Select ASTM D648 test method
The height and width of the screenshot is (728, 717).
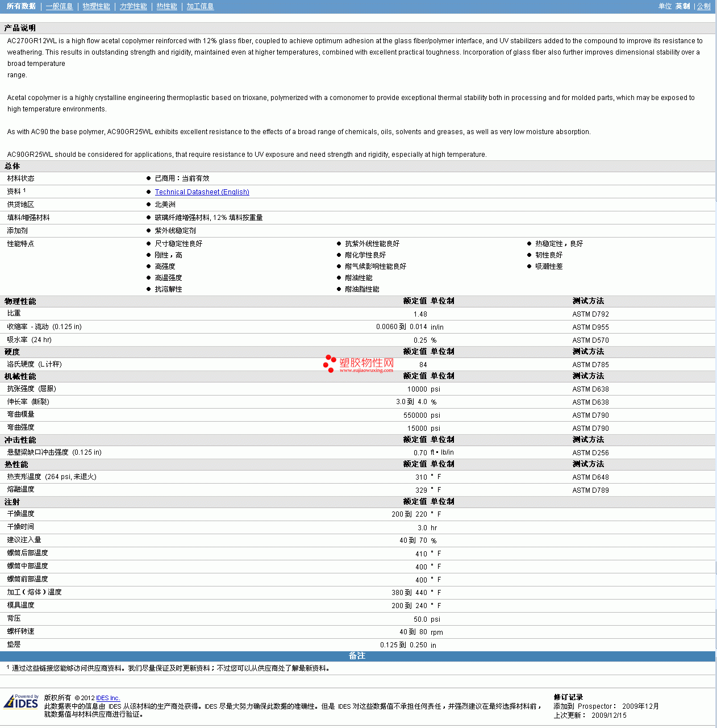coord(591,477)
